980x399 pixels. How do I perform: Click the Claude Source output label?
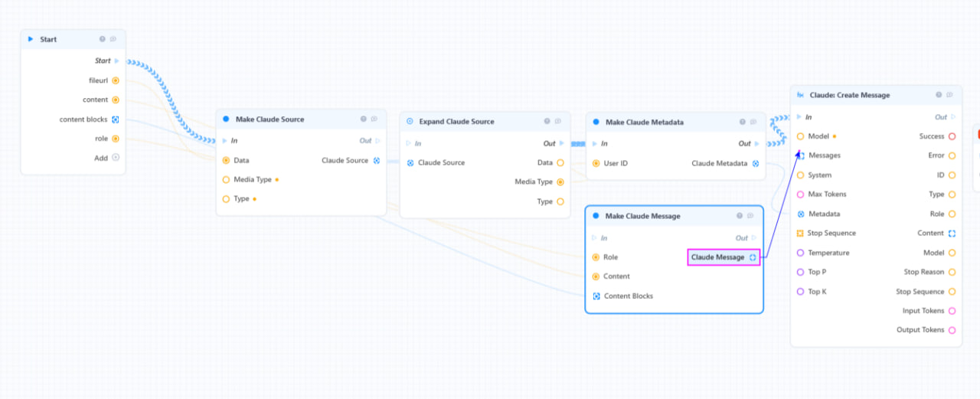pyautogui.click(x=345, y=160)
